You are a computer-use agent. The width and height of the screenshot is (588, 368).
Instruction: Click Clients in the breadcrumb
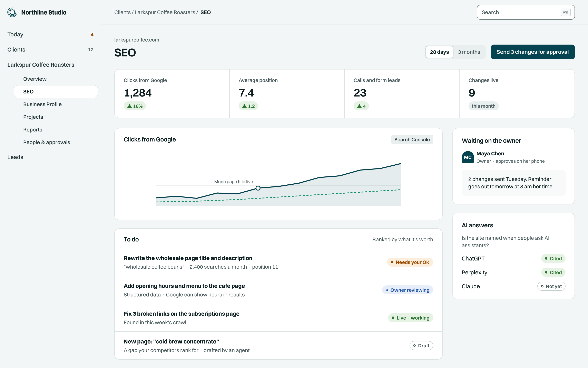pos(122,12)
